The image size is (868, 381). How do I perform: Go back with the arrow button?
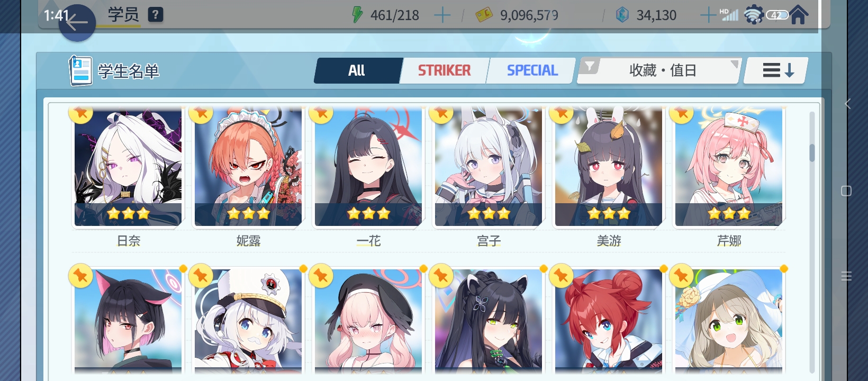tap(77, 23)
